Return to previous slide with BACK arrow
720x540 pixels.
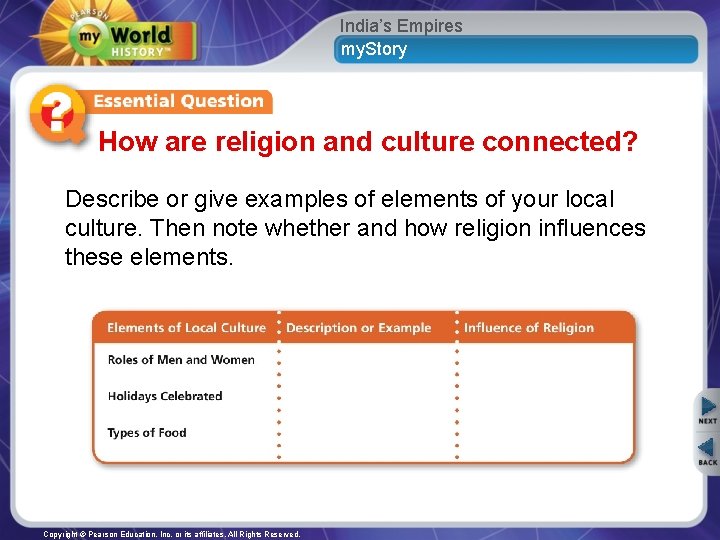coord(708,452)
